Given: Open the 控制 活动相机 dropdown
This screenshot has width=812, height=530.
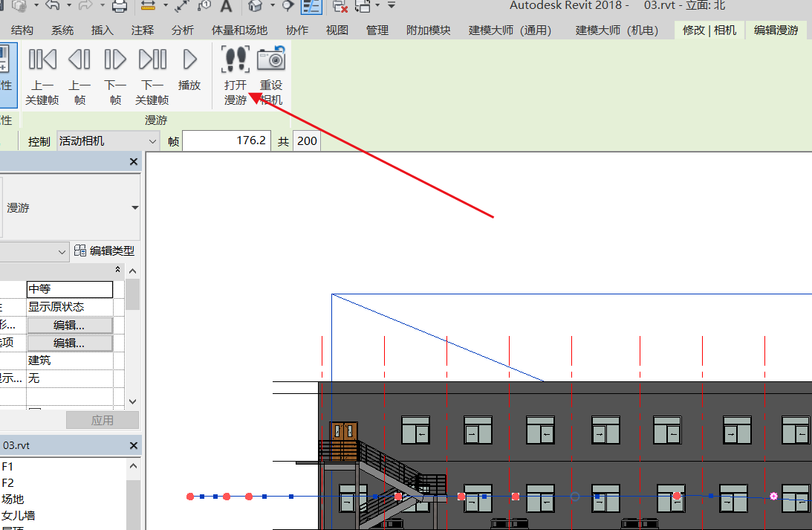Looking at the screenshot, I should (x=108, y=141).
